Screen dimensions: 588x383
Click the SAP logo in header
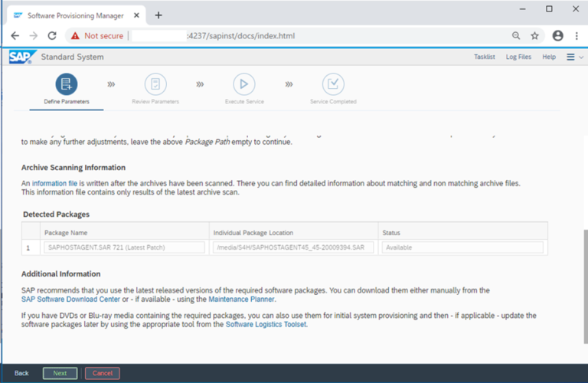click(x=20, y=57)
